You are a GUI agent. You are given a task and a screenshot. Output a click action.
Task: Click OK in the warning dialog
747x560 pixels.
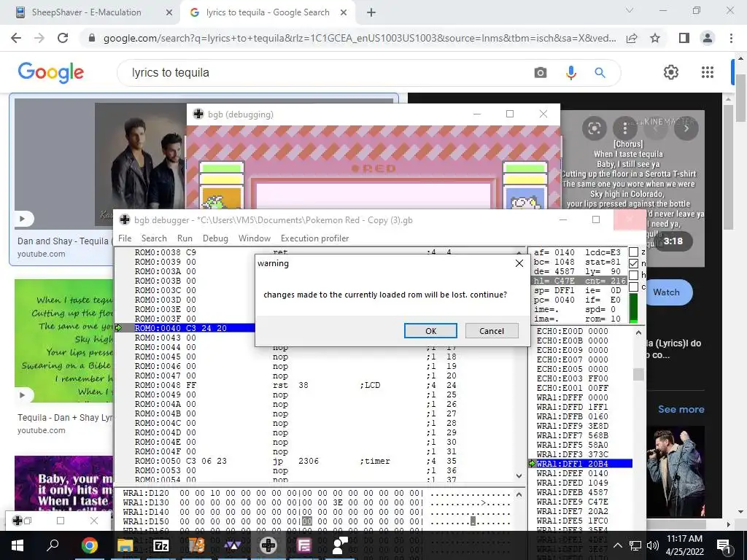click(430, 331)
